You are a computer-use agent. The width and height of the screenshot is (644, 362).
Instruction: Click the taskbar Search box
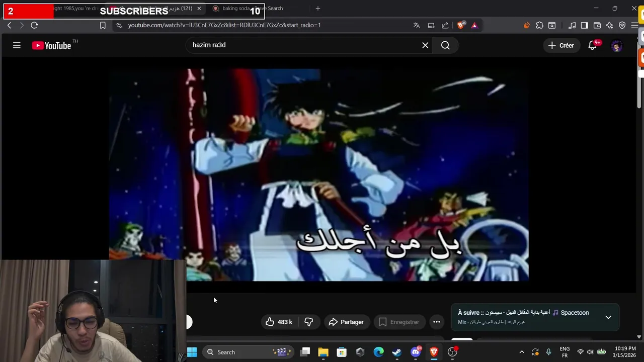pyautogui.click(x=248, y=352)
